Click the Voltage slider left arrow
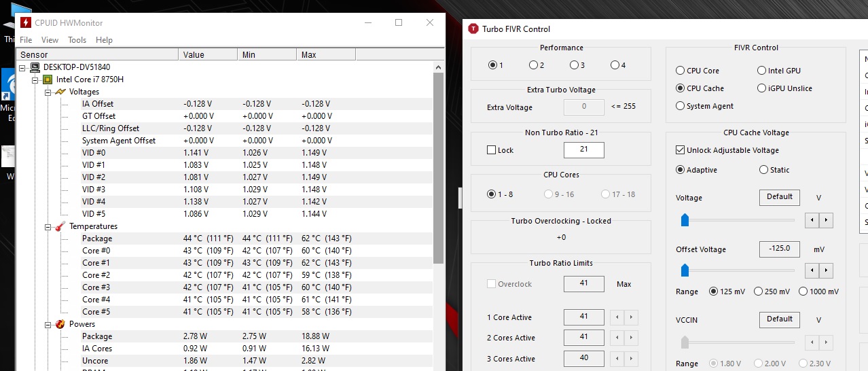This screenshot has width=868, height=371. 812,220
